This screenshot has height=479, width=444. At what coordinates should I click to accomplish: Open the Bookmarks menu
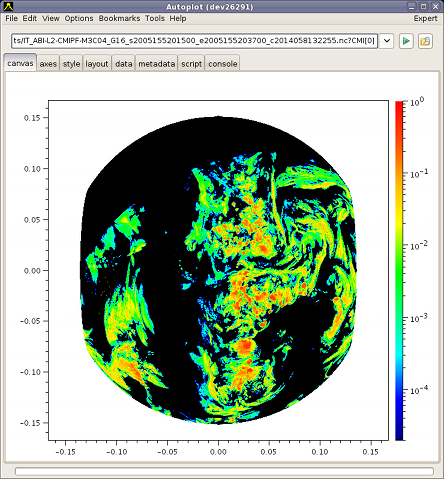pos(119,18)
